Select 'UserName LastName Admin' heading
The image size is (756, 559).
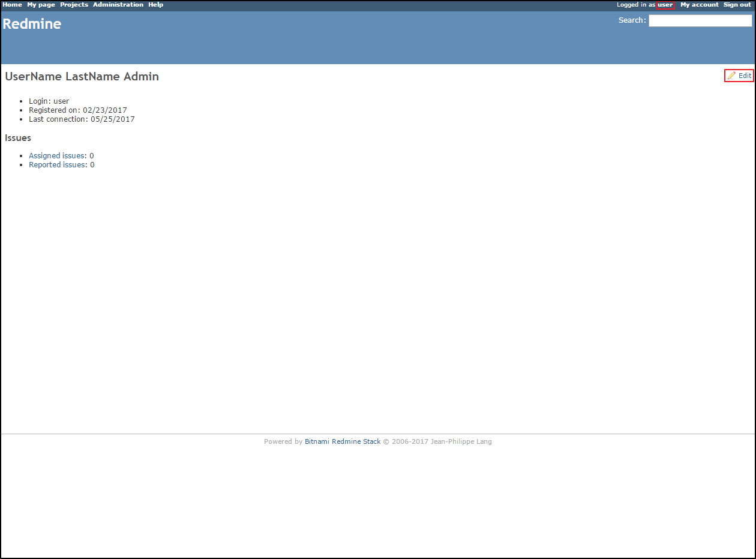pos(82,77)
